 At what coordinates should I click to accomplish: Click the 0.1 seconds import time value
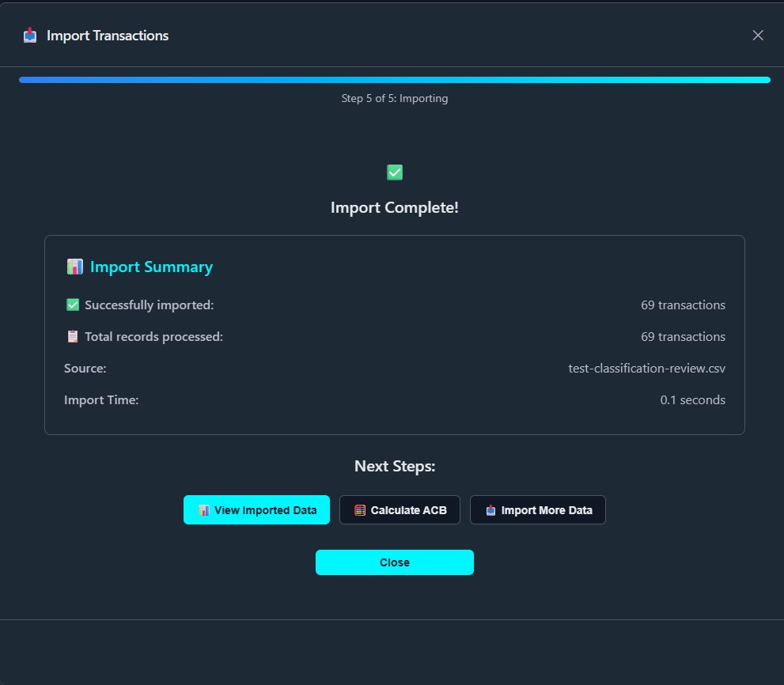pyautogui.click(x=692, y=400)
